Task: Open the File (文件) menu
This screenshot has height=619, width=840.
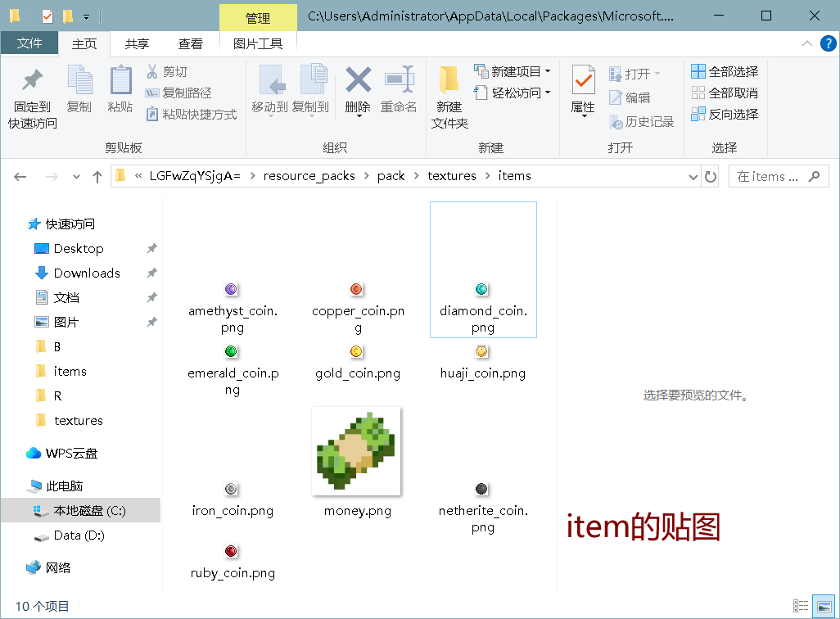Action: point(29,43)
